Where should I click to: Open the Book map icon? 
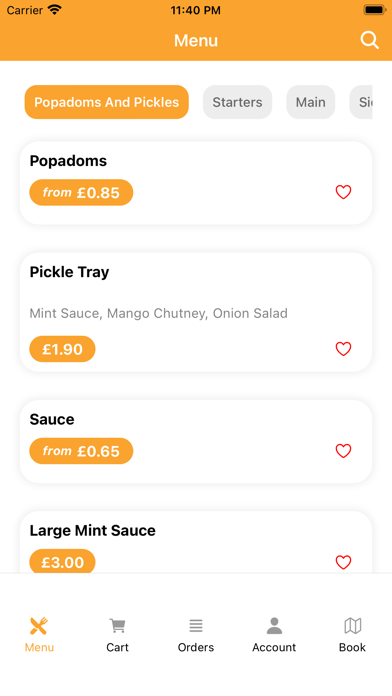pos(352,626)
